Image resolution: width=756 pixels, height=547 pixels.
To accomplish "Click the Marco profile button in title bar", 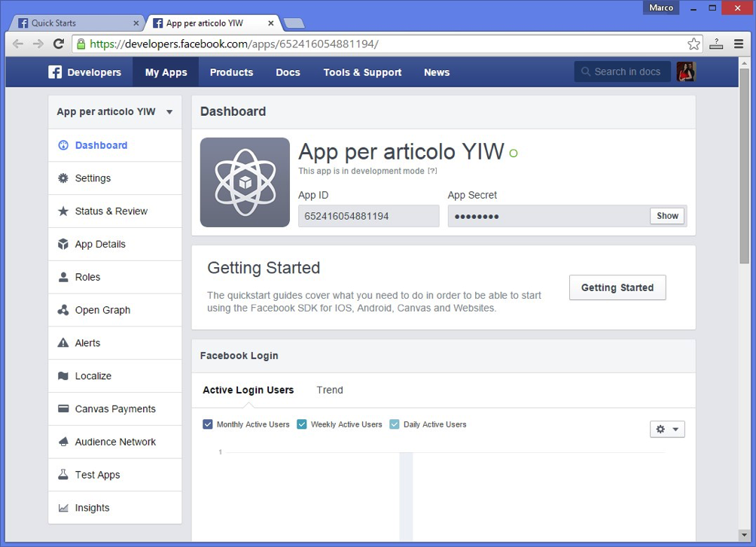I will point(661,8).
